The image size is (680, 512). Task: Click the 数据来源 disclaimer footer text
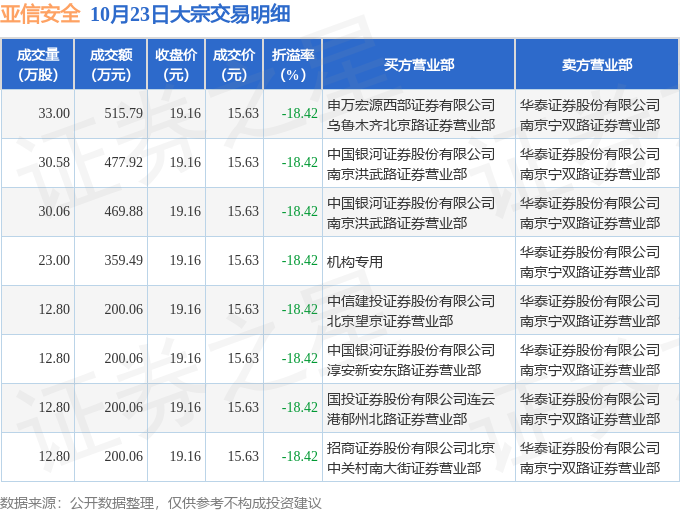coord(161,503)
